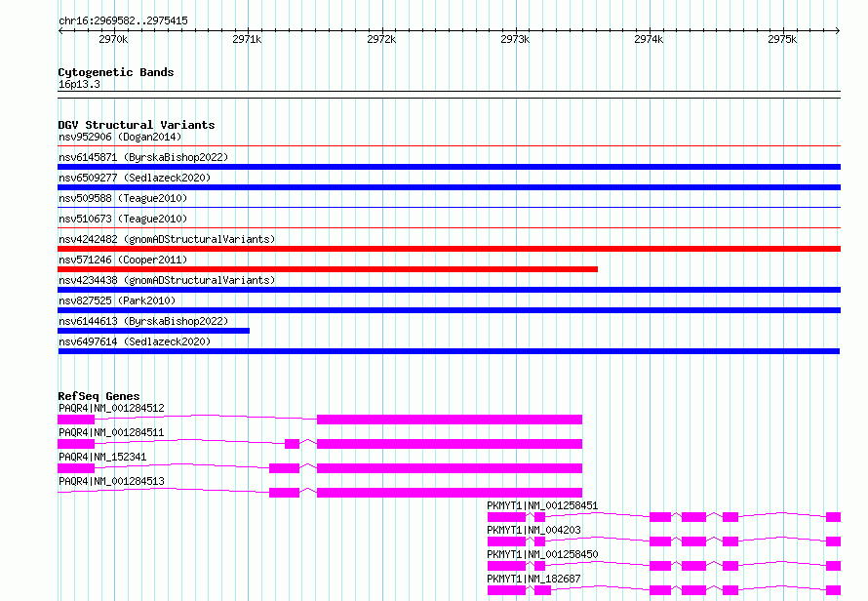The image size is (868, 601).
Task: Open transcript PAQR4|NM_001284511 label
Action: point(111,432)
